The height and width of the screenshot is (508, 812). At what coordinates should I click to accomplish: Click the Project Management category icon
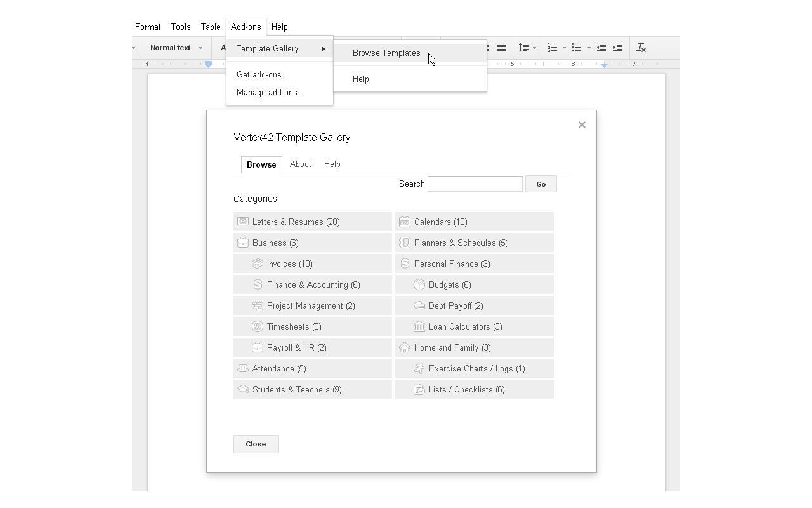pyautogui.click(x=258, y=305)
